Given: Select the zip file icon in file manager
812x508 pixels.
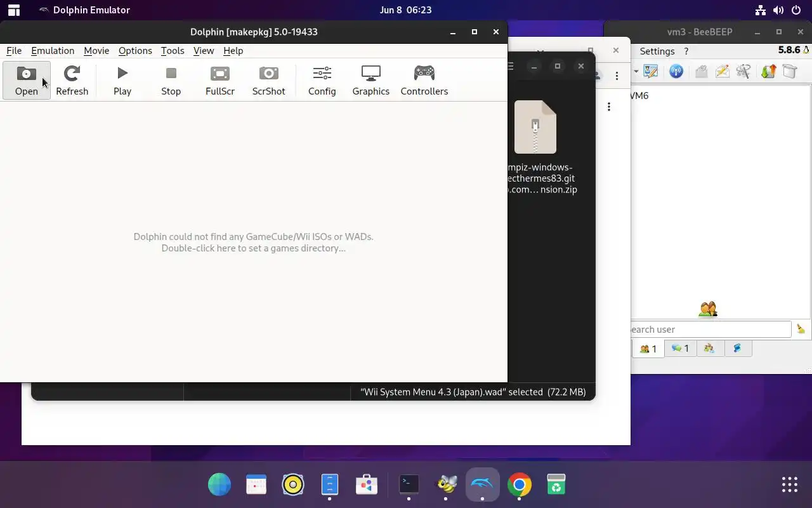Looking at the screenshot, I should [535, 127].
